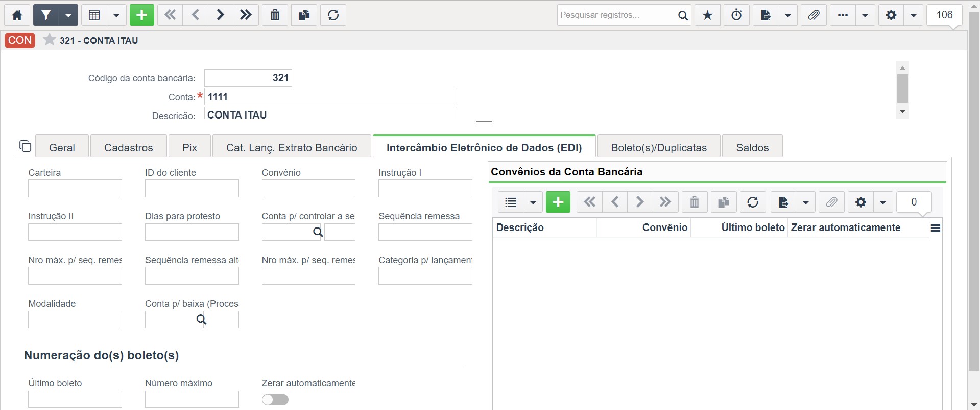The height and width of the screenshot is (410, 980).
Task: Refresh the bank account record
Action: 333,15
